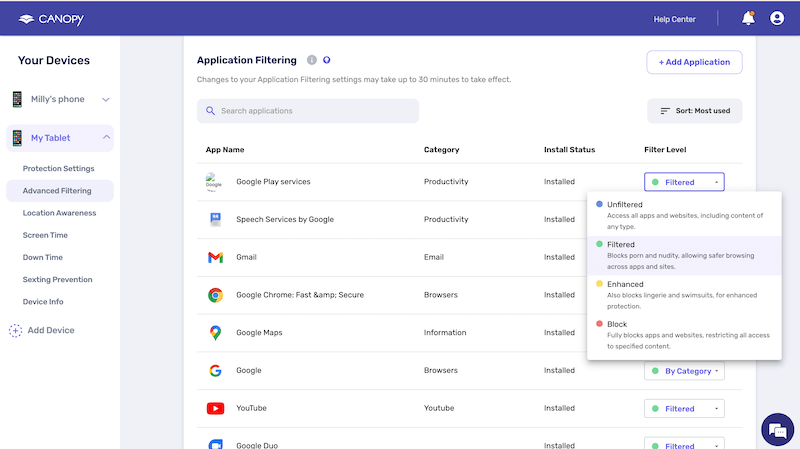Click Add Device link
Screen dimensions: 800x449
(51, 331)
